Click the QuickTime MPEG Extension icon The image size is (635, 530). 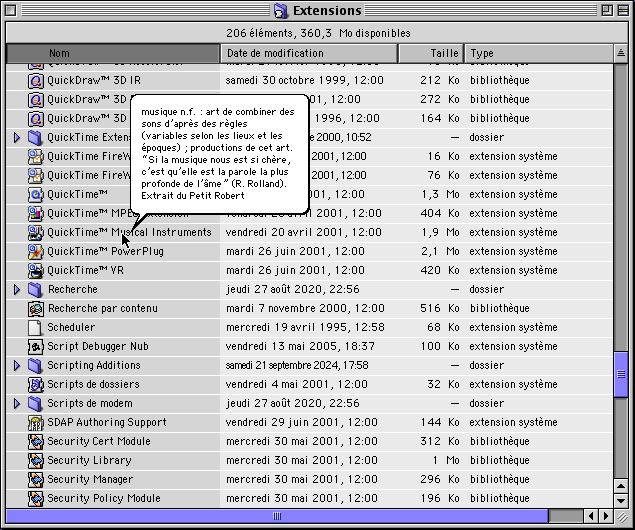coord(36,213)
